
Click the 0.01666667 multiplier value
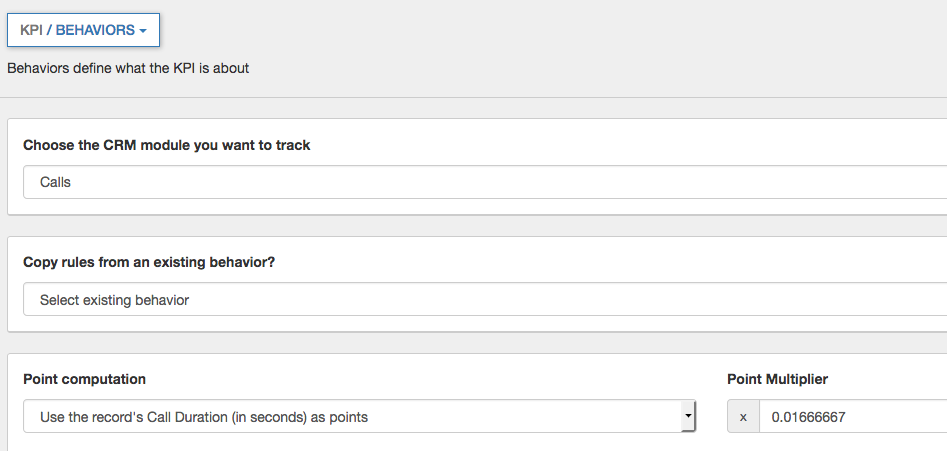coord(808,417)
